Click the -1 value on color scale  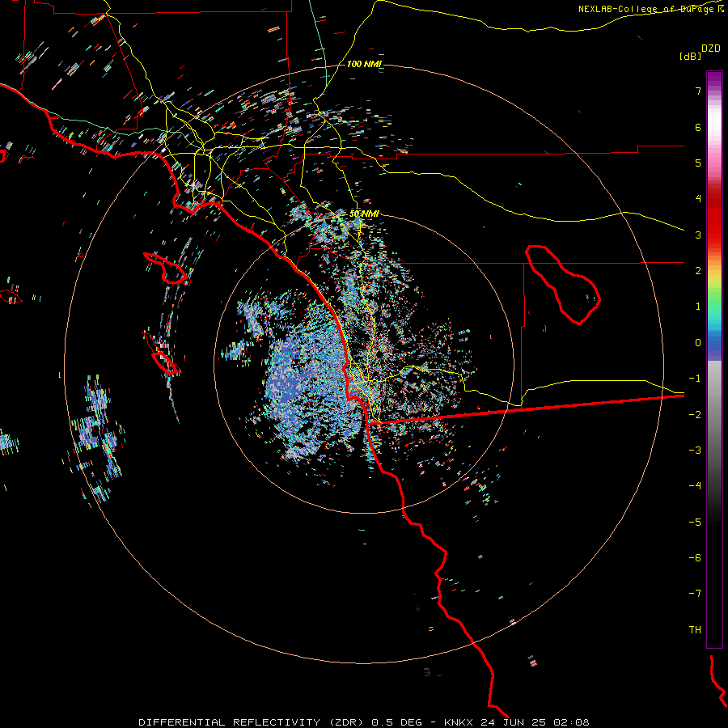pyautogui.click(x=695, y=379)
